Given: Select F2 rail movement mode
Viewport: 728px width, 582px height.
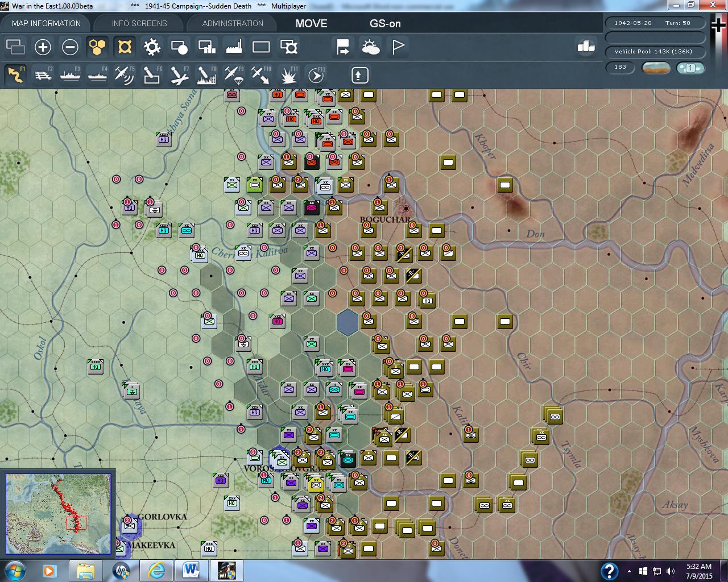Looking at the screenshot, I should tap(43, 74).
